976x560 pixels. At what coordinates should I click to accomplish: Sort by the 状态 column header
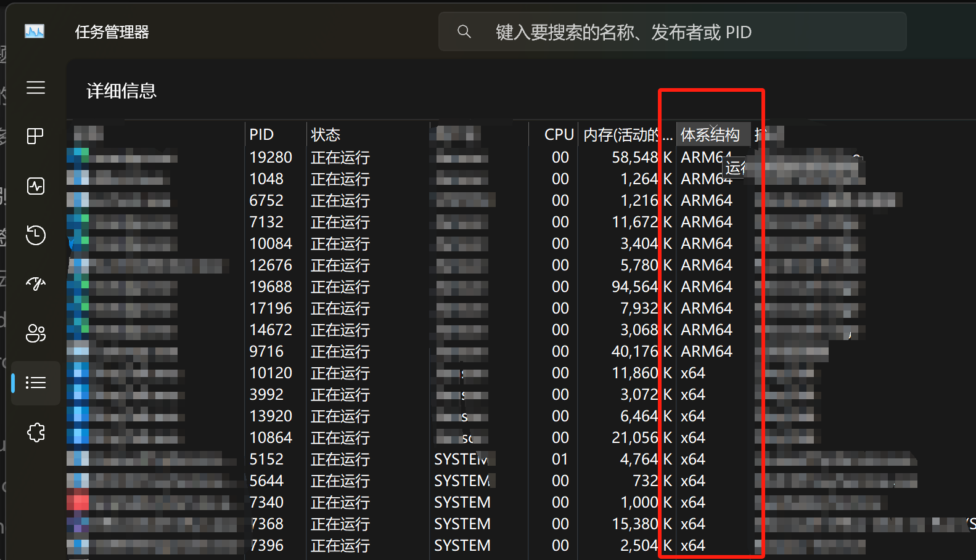326,135
